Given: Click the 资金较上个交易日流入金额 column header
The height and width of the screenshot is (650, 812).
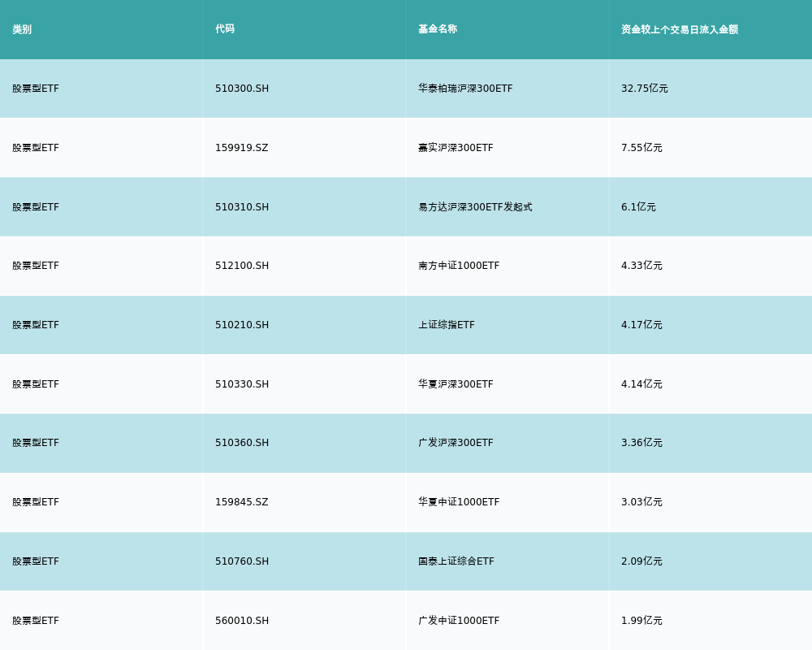Looking at the screenshot, I should [x=680, y=29].
